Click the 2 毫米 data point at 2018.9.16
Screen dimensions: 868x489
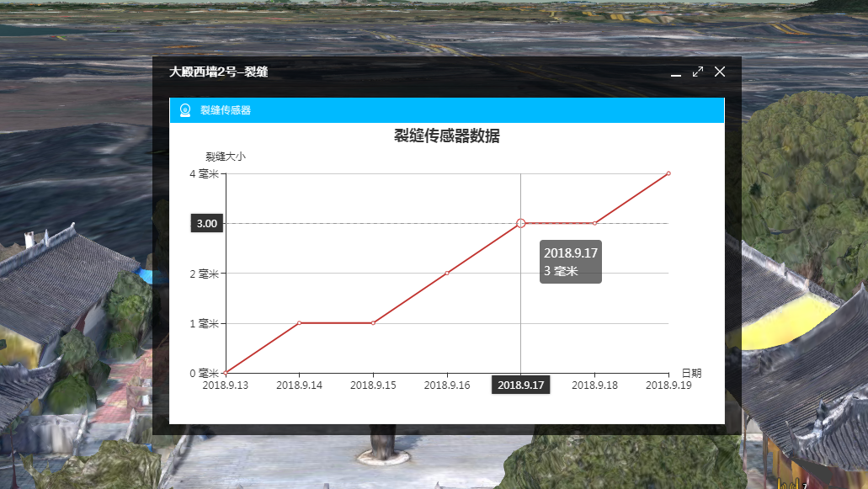coord(447,273)
